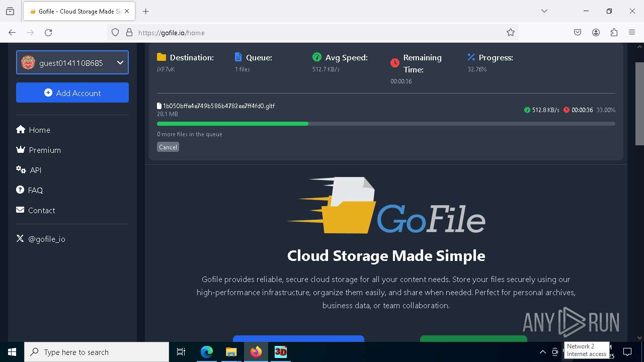Click the API gears icon
The width and height of the screenshot is (644, 362).
tap(21, 169)
